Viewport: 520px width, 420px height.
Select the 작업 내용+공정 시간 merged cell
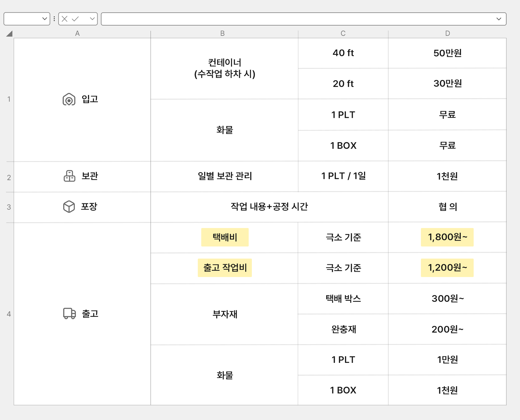pyautogui.click(x=269, y=207)
